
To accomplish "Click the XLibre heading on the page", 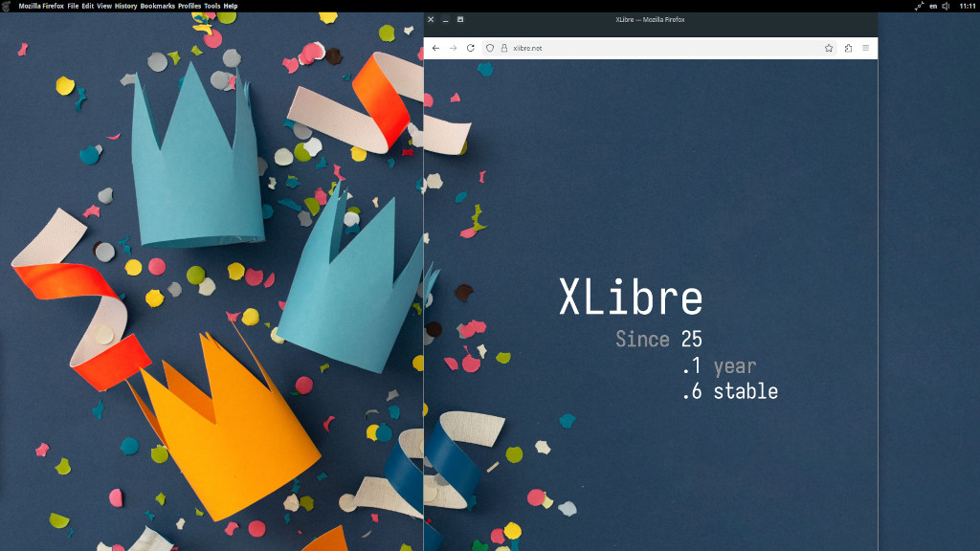I will click(x=631, y=298).
